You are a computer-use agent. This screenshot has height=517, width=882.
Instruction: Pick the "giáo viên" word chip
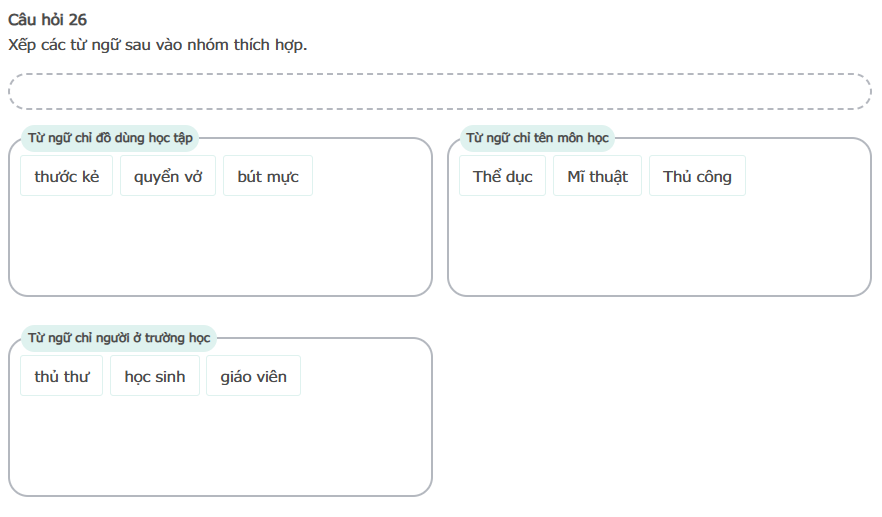253,376
